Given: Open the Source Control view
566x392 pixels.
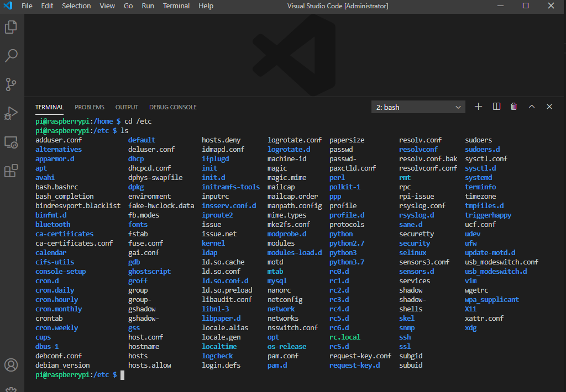Looking at the screenshot, I should click(x=11, y=84).
